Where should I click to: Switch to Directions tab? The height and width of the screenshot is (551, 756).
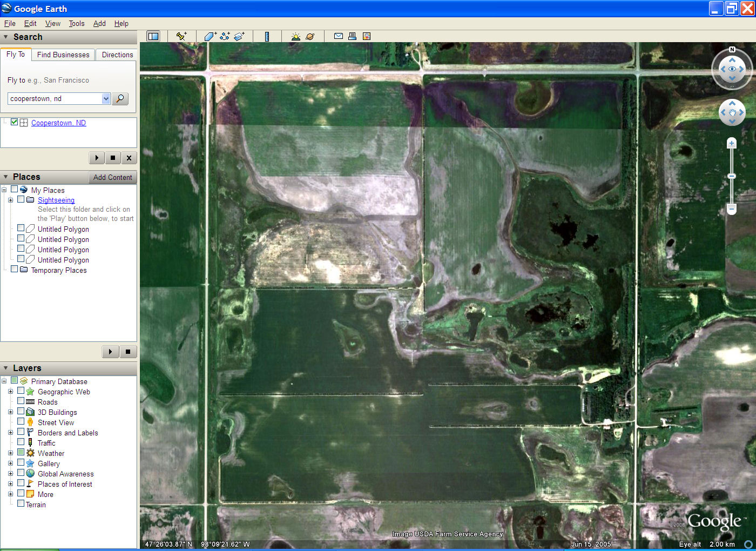[117, 55]
